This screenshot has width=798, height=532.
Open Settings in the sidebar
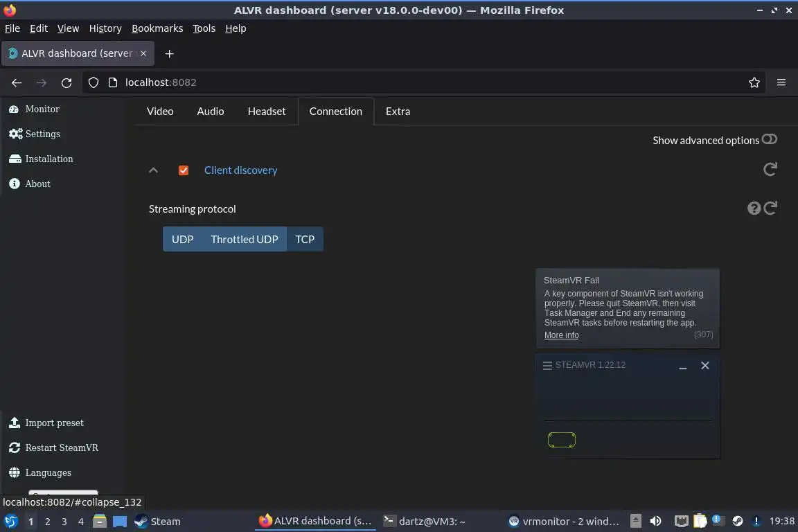click(34, 134)
